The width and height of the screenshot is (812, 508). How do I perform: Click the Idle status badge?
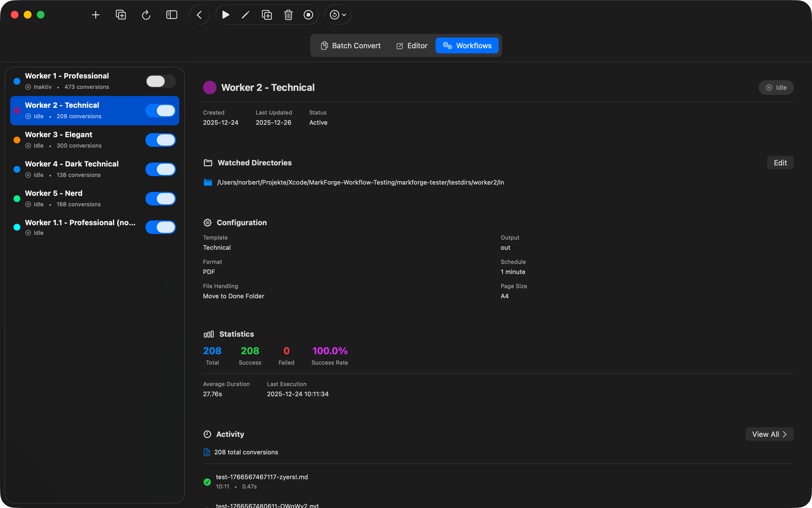[776, 88]
